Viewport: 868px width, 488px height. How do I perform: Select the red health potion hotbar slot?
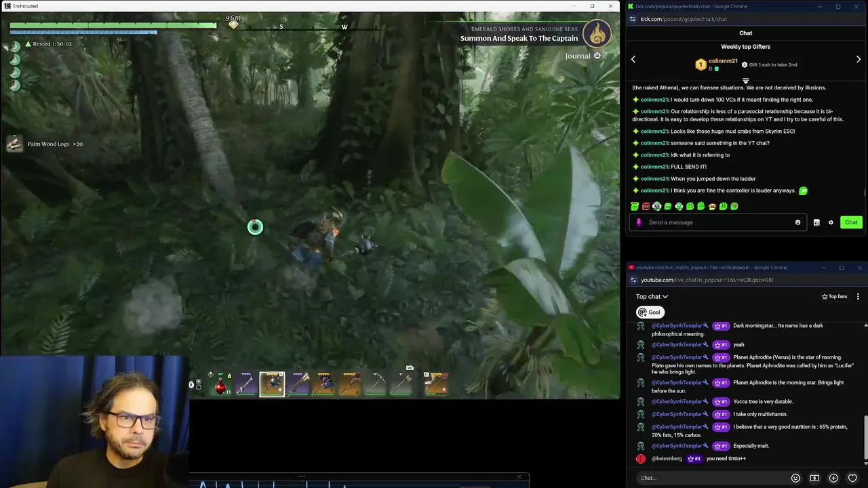(221, 384)
